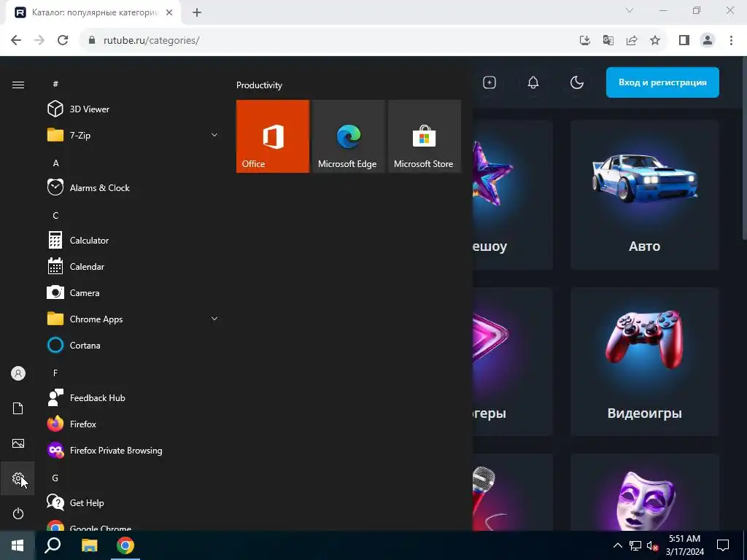Open Chrome profile avatar
Viewport: 747px width, 560px height.
point(708,41)
